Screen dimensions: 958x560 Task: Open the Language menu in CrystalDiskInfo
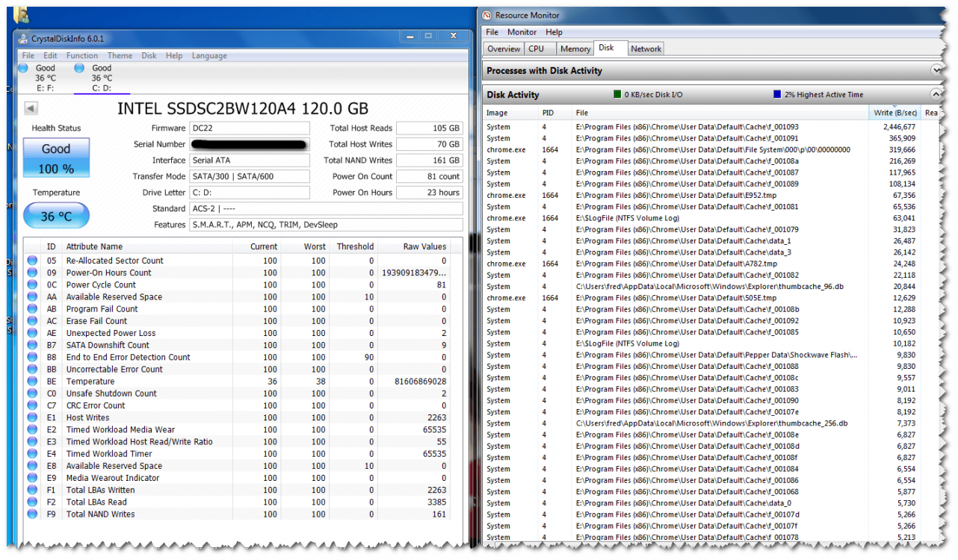pos(209,55)
